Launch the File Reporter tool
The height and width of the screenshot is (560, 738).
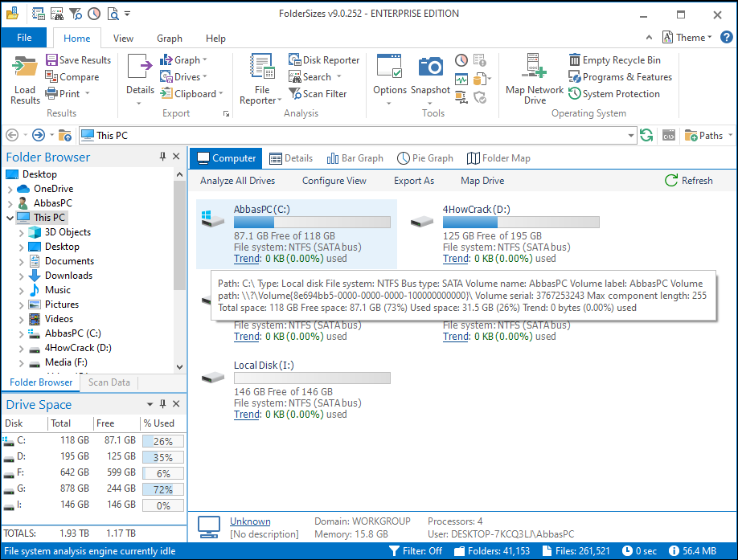click(x=262, y=79)
